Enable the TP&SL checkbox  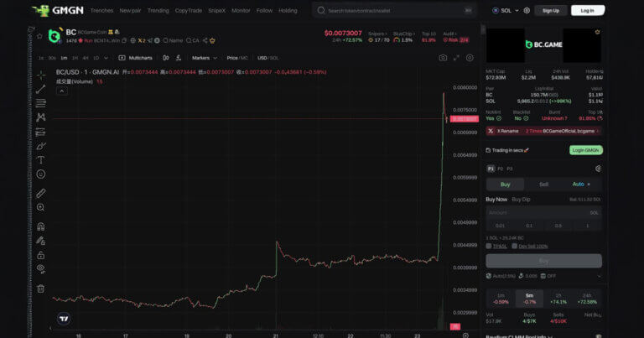[489, 246]
